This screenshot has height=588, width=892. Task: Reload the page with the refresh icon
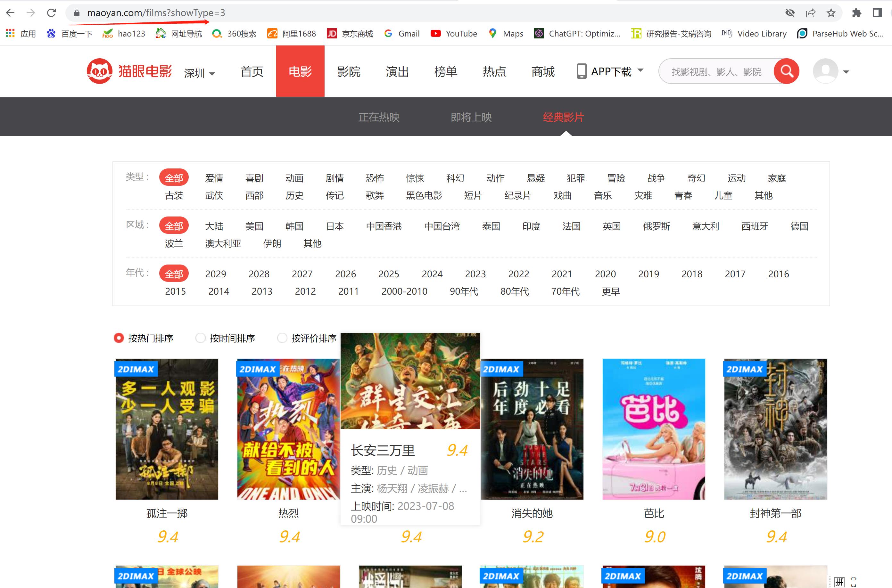click(51, 13)
